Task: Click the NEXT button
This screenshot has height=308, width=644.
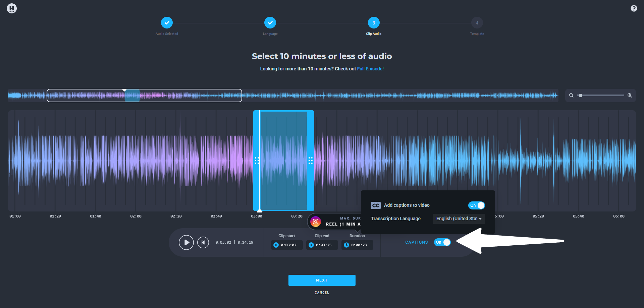Action: [322, 280]
